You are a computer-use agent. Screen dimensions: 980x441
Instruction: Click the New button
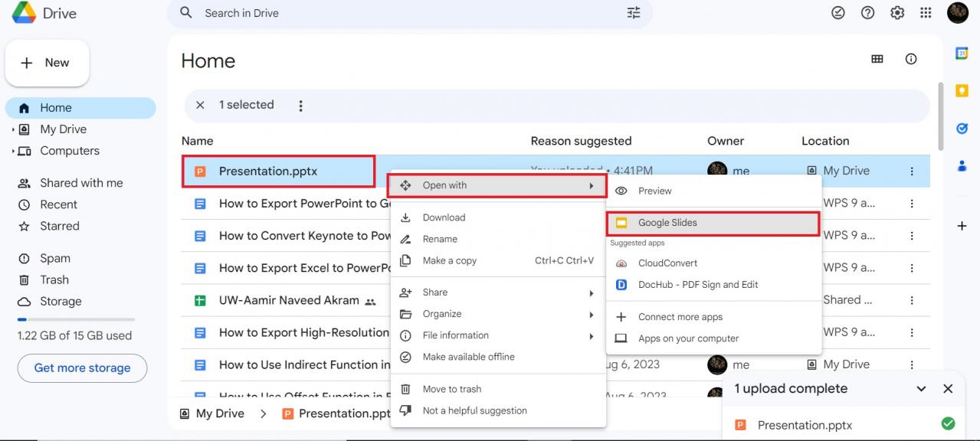[x=47, y=63]
